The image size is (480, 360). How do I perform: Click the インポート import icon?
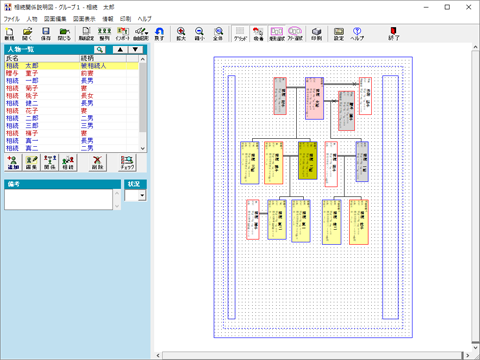point(122,34)
